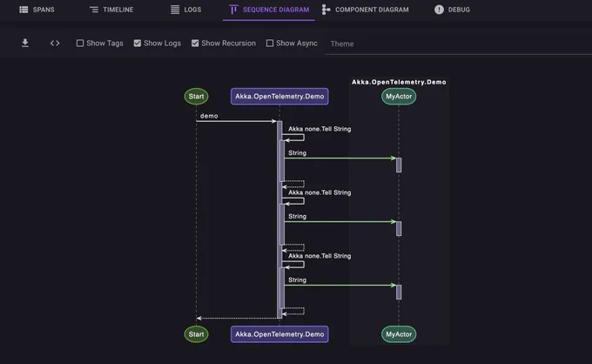Viewport: 592px width, 364px height.
Task: Click the Timeline tab icon
Action: click(x=94, y=10)
